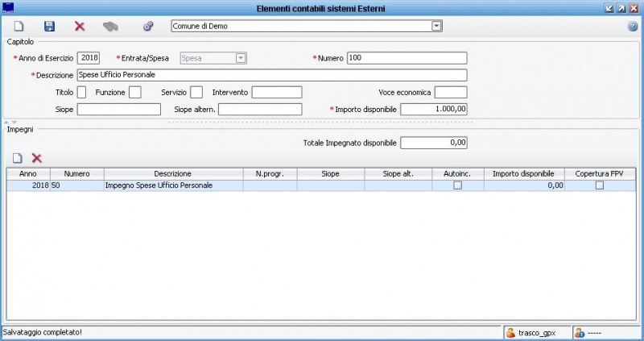This screenshot has width=644, height=341.
Task: Click the Totale Impegnato disponibile field
Action: (433, 143)
